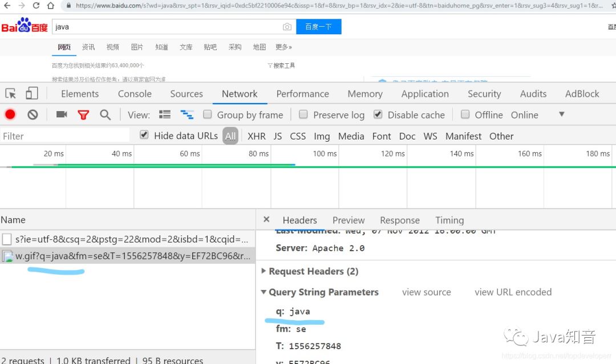616x364 pixels.
Task: Open the Elements panel tab
Action: [80, 94]
